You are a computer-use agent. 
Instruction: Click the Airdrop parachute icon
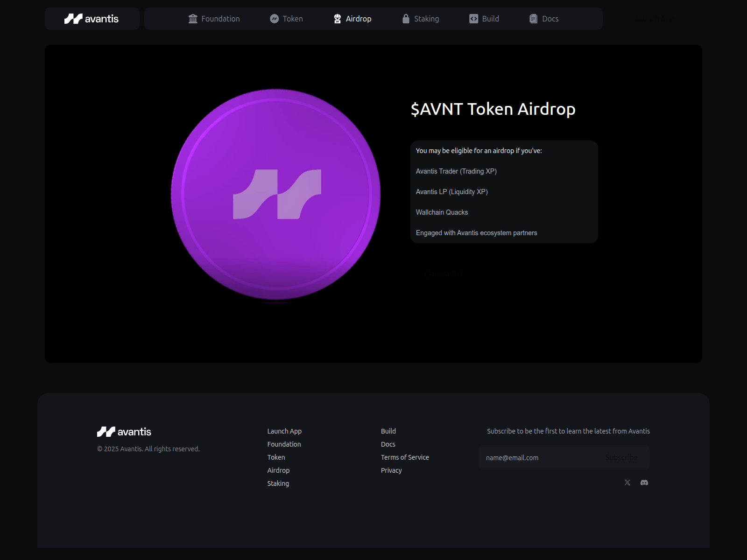tap(338, 19)
